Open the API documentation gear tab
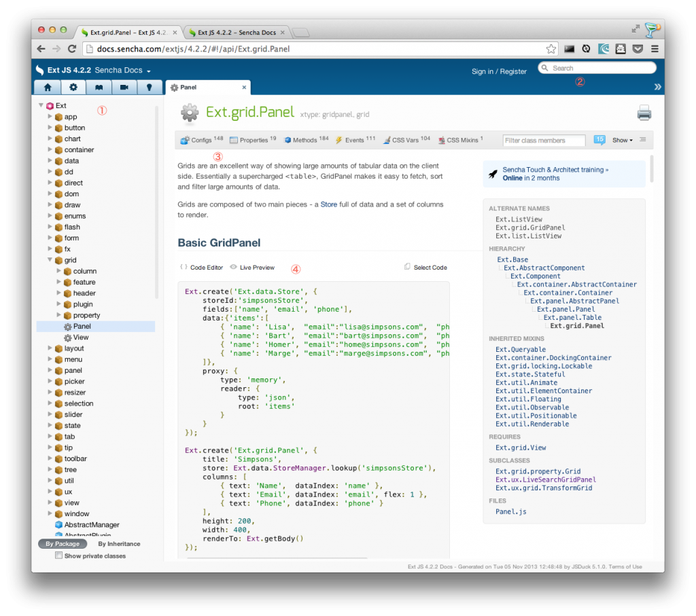The image size is (696, 616). 73,88
